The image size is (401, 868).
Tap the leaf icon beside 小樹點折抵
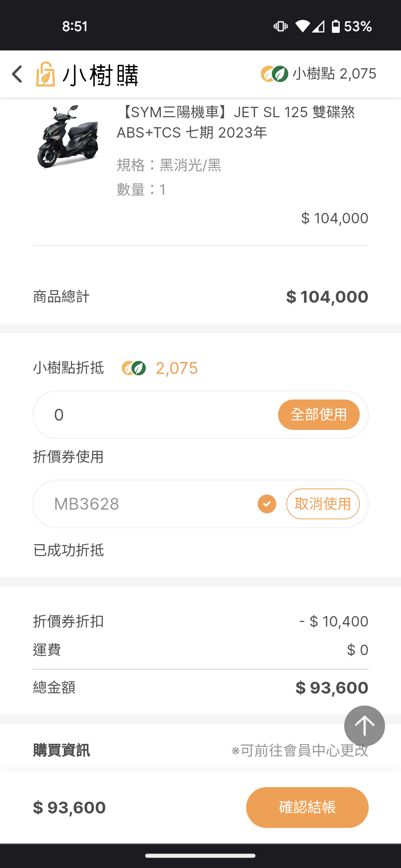pyautogui.click(x=134, y=368)
